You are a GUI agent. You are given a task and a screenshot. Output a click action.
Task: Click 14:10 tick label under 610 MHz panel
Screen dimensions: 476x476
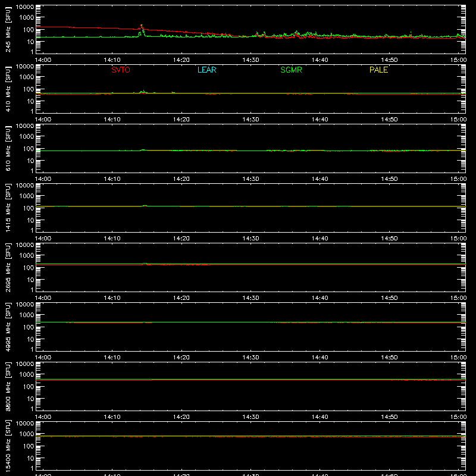pyautogui.click(x=112, y=179)
